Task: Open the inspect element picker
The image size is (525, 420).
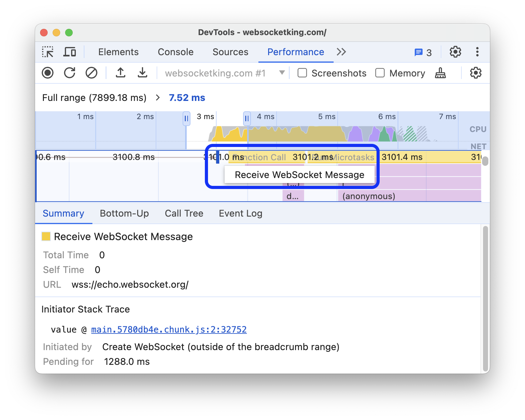Action: click(48, 52)
